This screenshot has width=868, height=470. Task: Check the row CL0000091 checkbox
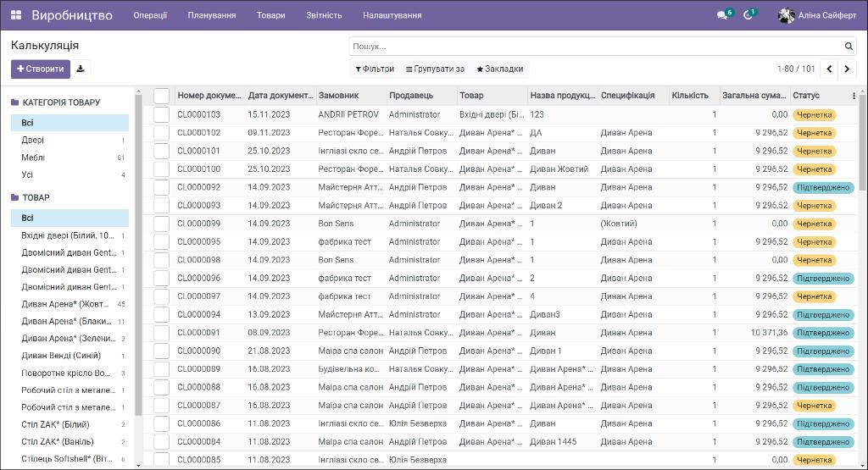click(x=162, y=333)
